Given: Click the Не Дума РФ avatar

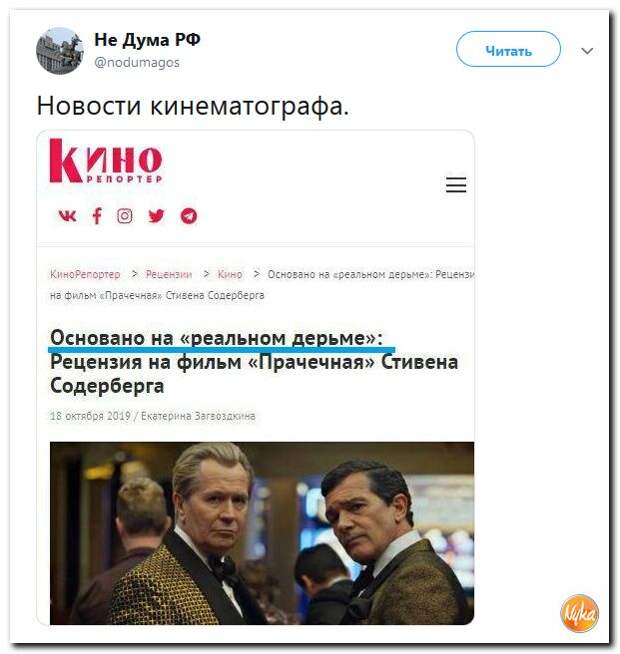Looking at the screenshot, I should (60, 51).
